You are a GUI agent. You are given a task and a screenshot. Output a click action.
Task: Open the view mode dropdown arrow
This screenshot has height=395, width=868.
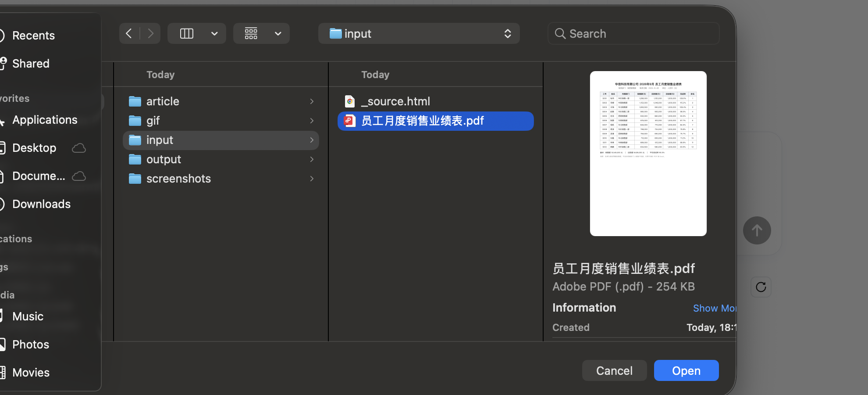pos(214,33)
